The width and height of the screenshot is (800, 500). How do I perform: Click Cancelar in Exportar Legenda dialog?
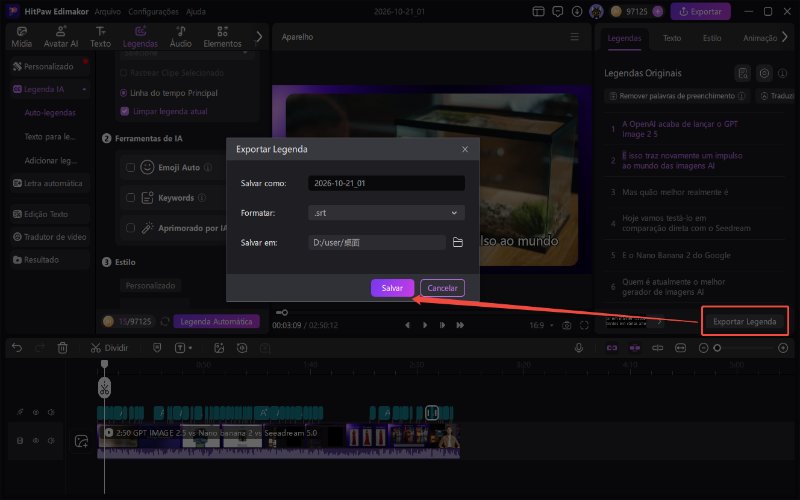442,288
